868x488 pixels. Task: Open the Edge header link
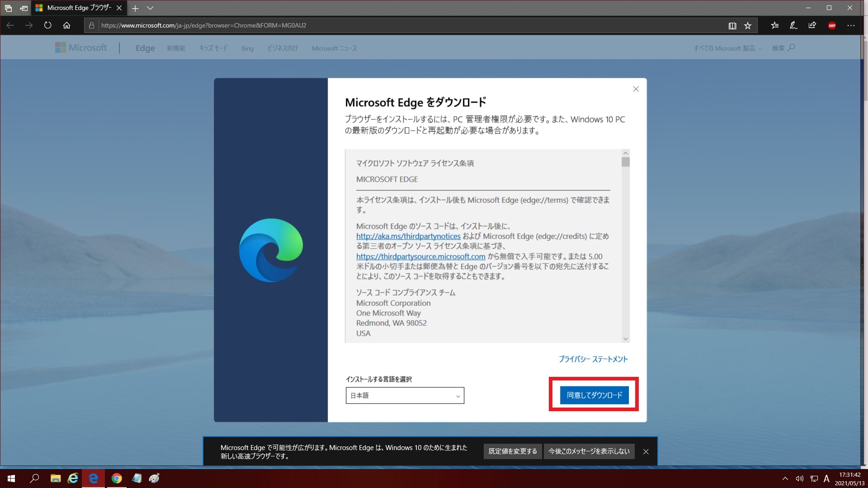[x=145, y=48]
